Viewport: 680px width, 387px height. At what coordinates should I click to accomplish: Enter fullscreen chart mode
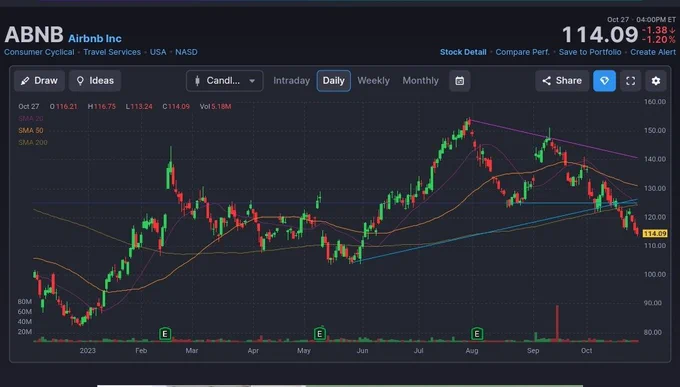631,81
